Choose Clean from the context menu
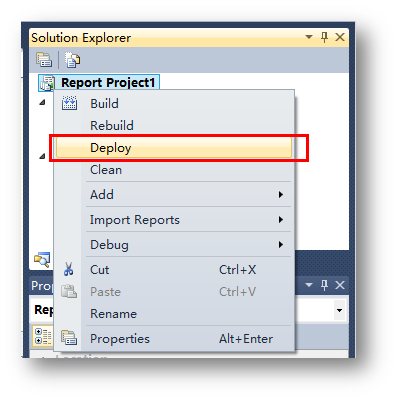 pyautogui.click(x=174, y=170)
